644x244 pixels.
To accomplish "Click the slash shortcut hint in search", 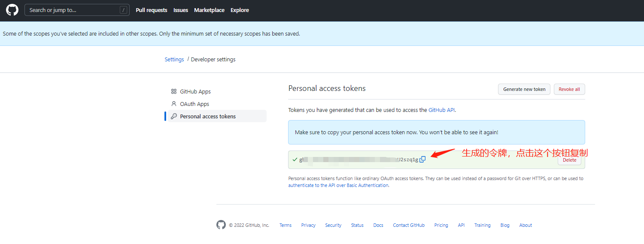I will point(124,10).
